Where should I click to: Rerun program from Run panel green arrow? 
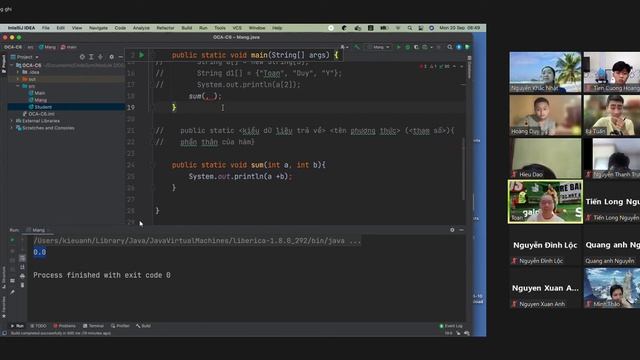pos(12,240)
